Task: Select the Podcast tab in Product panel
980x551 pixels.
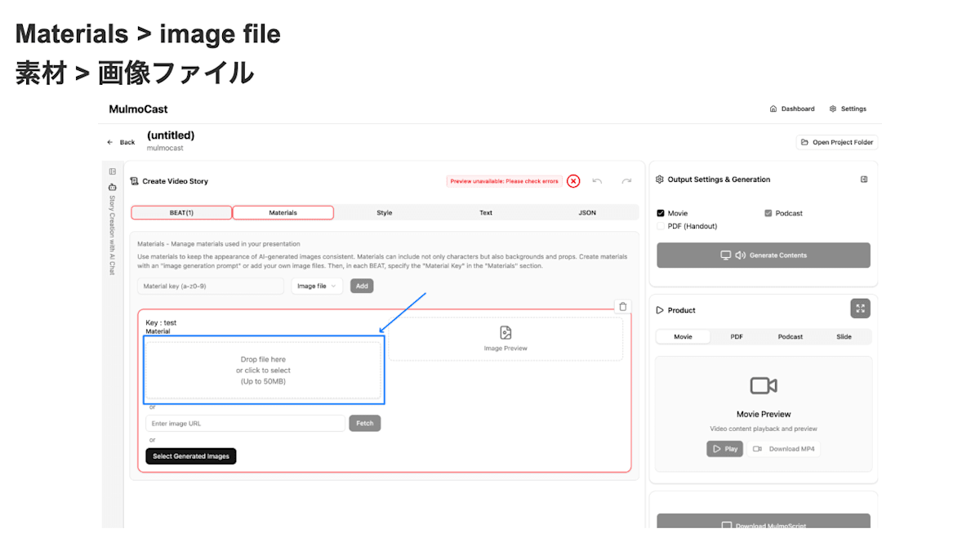Action: [790, 335]
